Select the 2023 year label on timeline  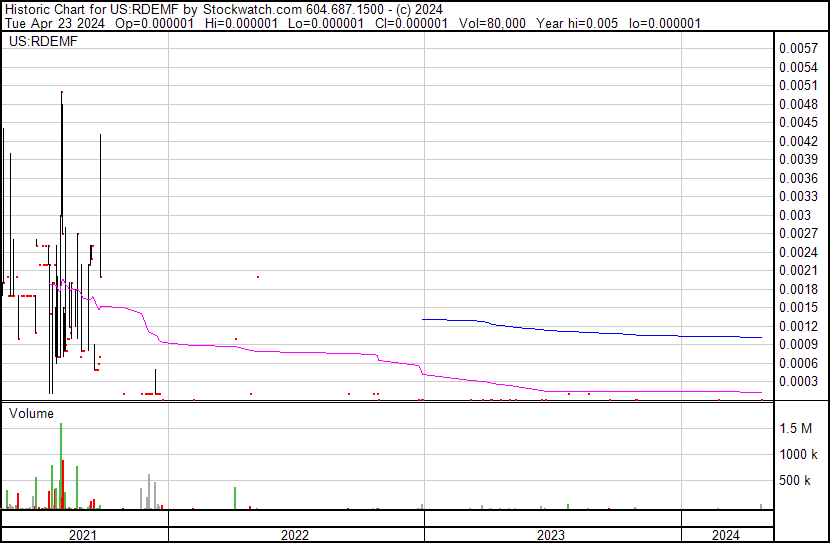551,534
